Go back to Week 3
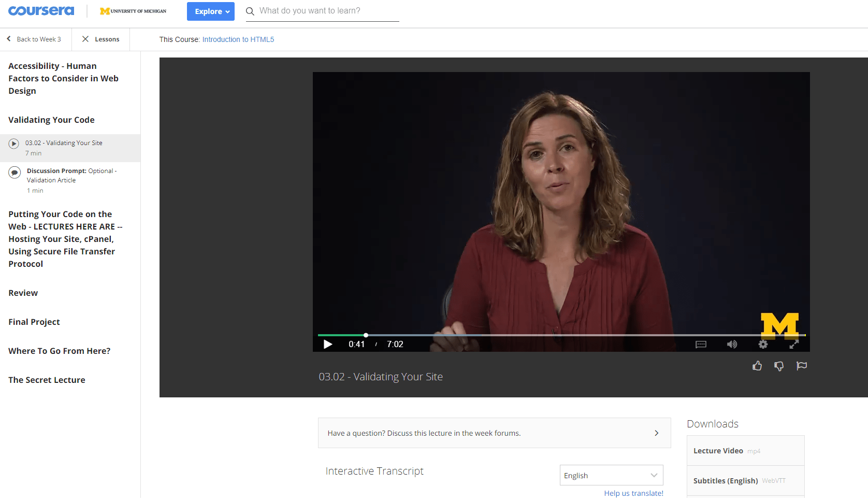Screen dimensions: 868x501 pos(34,39)
